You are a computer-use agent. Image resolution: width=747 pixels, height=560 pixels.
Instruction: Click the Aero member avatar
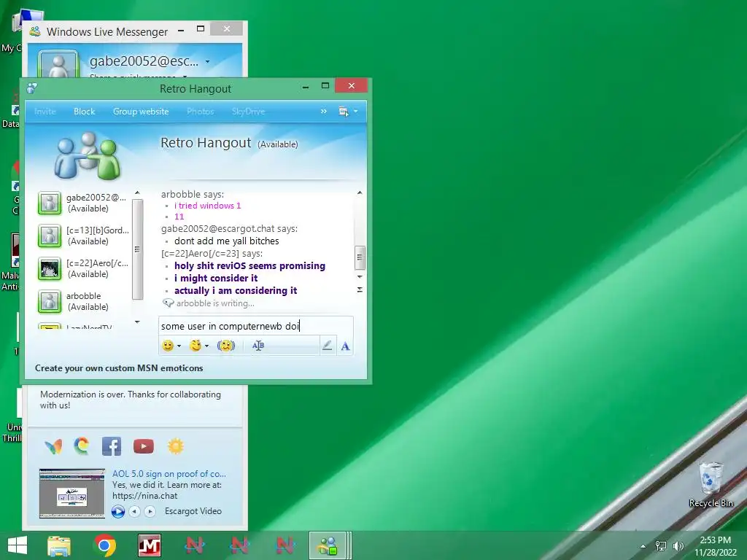pos(50,268)
